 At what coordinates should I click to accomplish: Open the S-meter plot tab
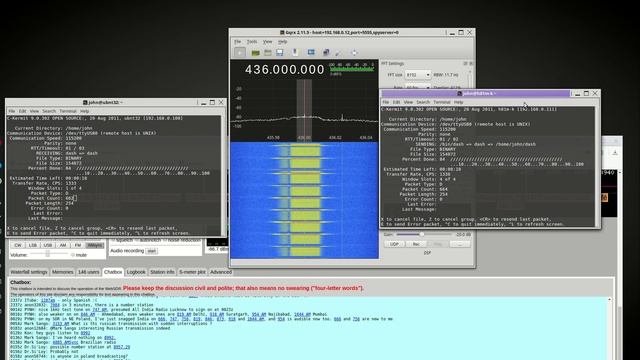coord(192,272)
